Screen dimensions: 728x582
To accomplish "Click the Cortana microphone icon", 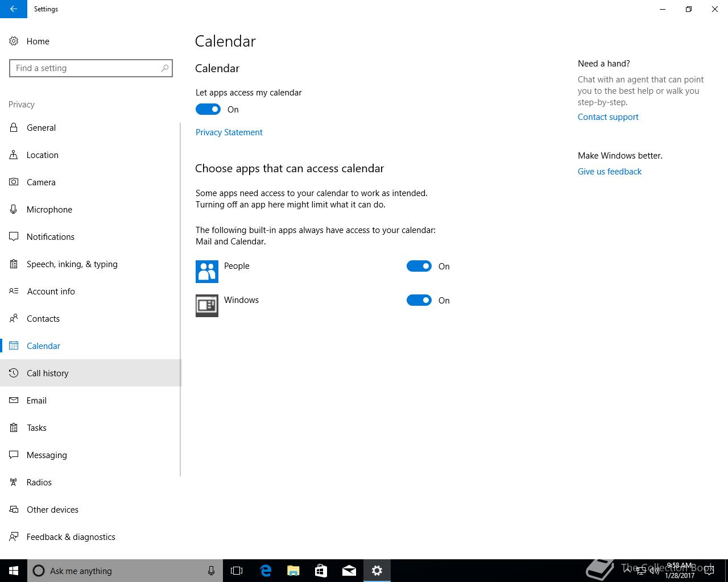I will tap(211, 571).
